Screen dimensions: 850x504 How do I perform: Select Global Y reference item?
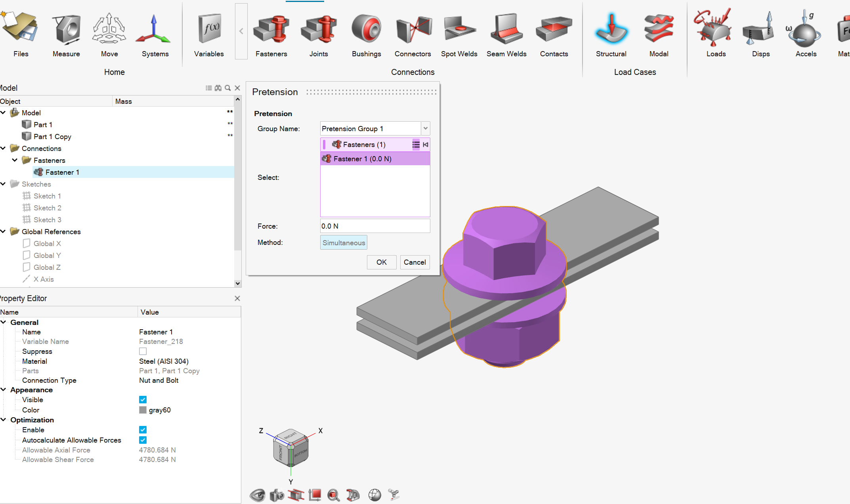point(47,256)
